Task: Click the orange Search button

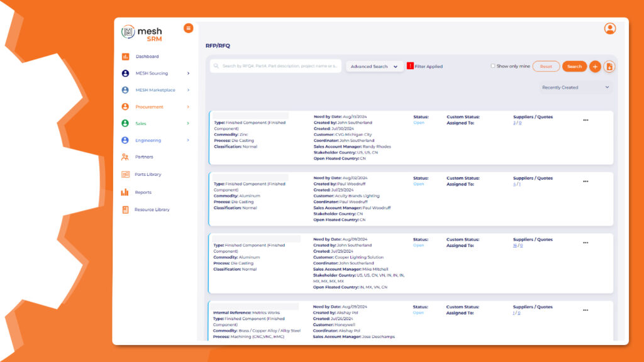Action: [574, 67]
